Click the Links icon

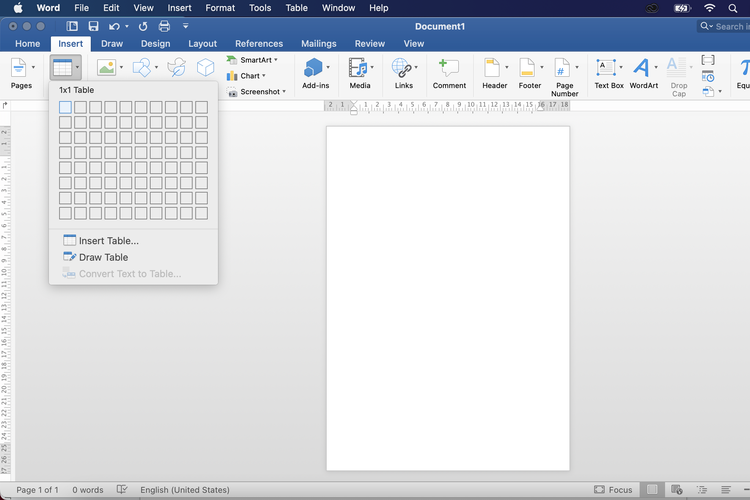(403, 70)
